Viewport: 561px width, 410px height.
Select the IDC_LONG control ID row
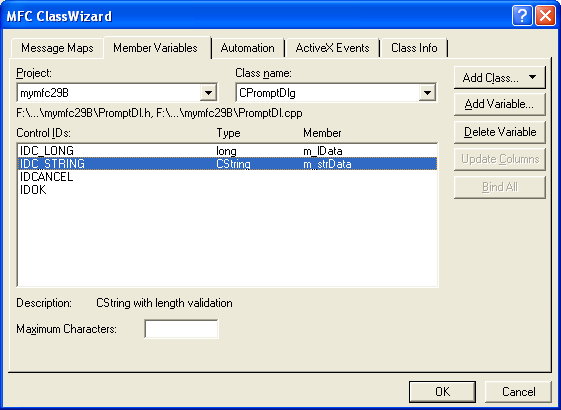coord(227,151)
